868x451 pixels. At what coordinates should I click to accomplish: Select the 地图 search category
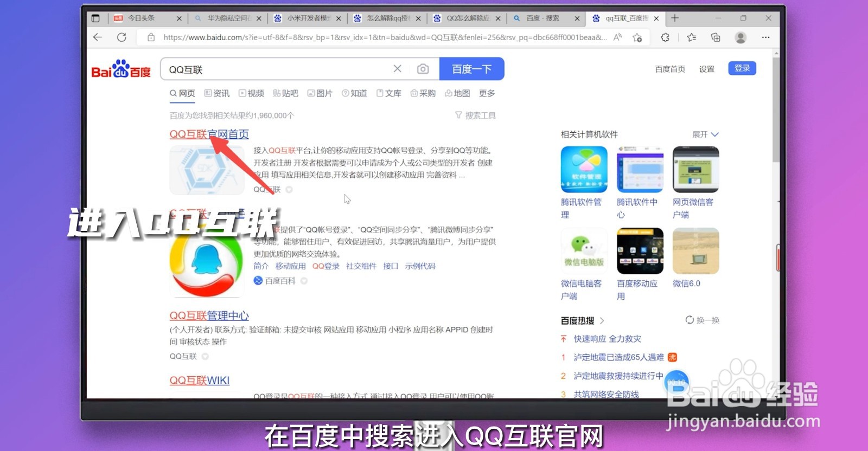[457, 93]
